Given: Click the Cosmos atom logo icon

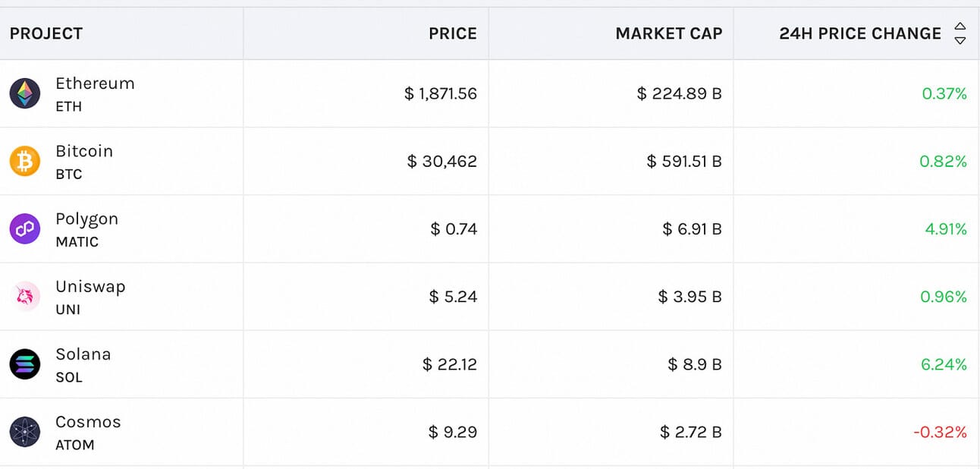Looking at the screenshot, I should [x=24, y=432].
